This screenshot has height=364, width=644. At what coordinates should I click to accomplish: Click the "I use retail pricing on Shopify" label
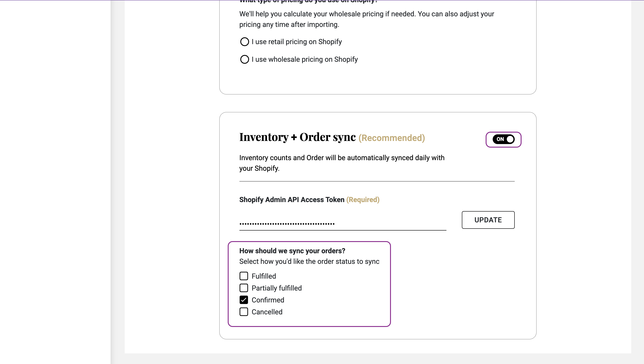click(296, 41)
